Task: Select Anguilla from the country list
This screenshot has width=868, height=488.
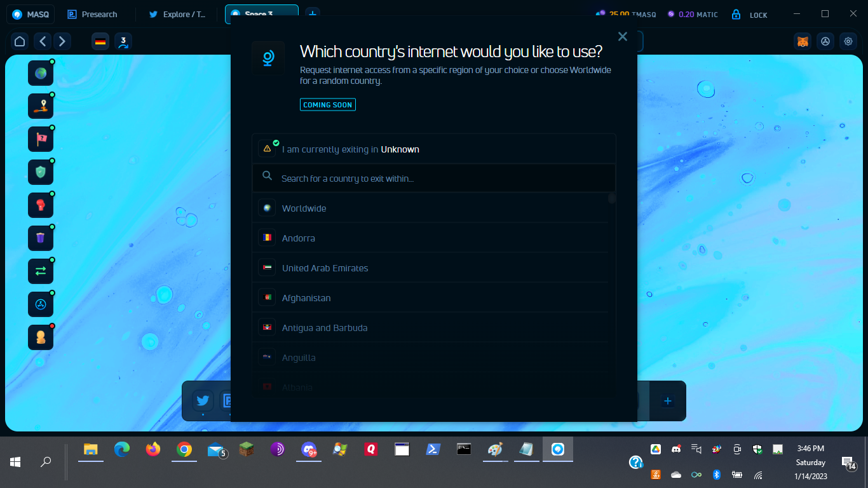Action: 430,358
